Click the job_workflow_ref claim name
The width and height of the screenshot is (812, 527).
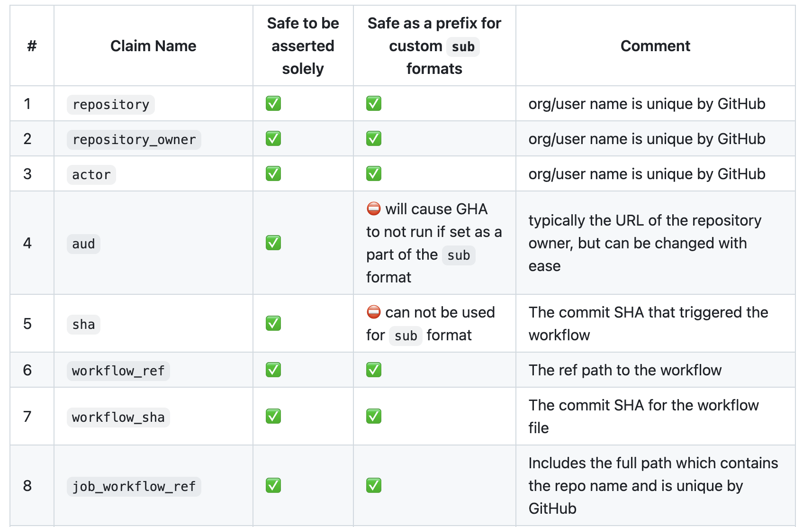click(134, 486)
